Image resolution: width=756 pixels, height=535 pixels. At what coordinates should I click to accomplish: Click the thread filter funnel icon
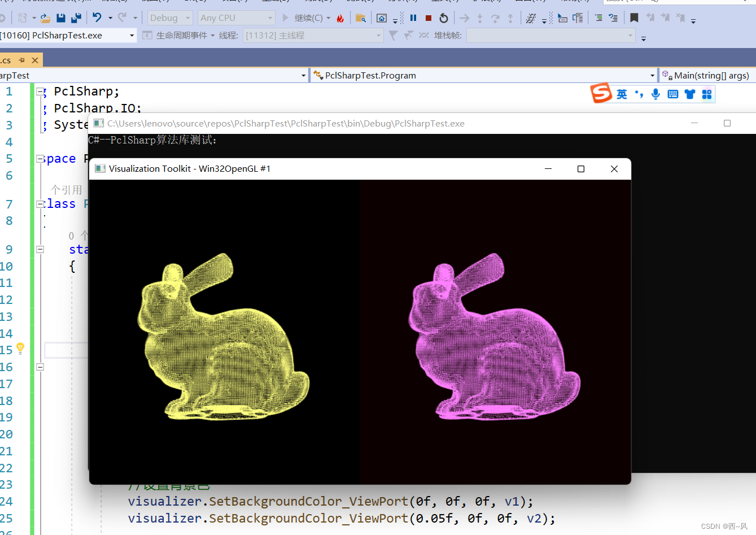(394, 35)
